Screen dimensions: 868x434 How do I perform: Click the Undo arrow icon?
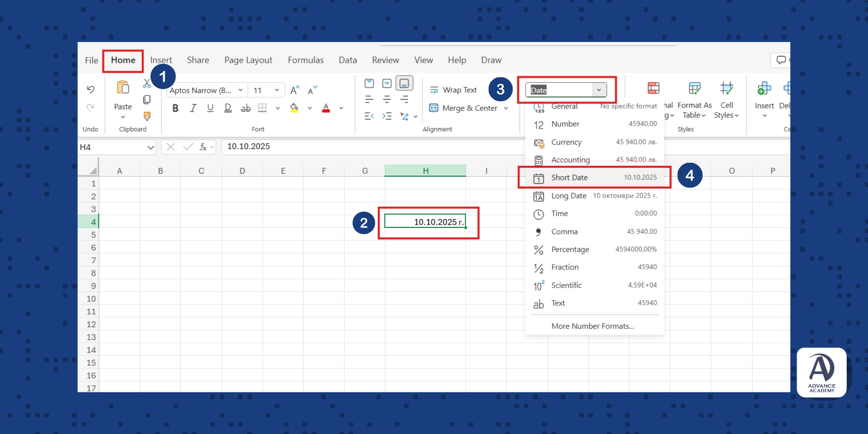90,90
